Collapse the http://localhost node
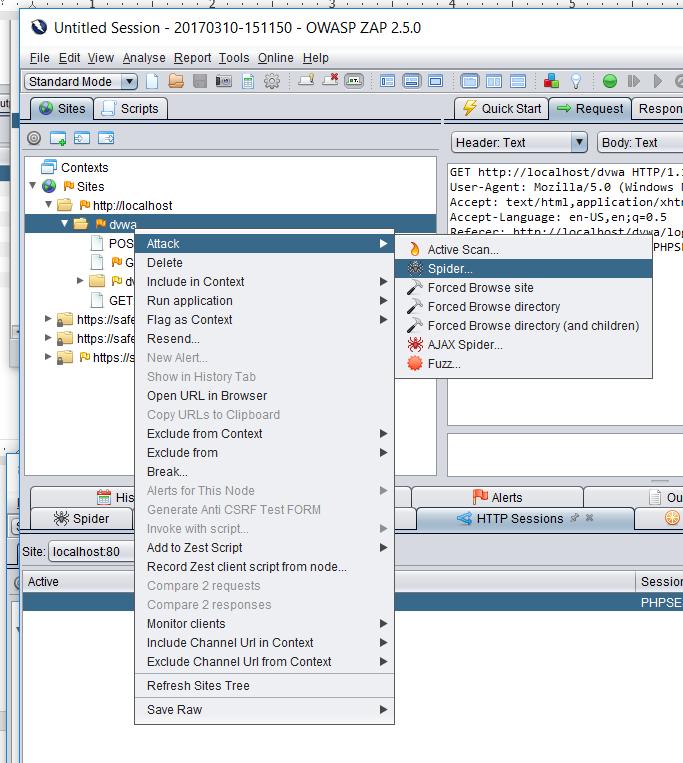Viewport: 683px width, 763px height. coord(49,204)
